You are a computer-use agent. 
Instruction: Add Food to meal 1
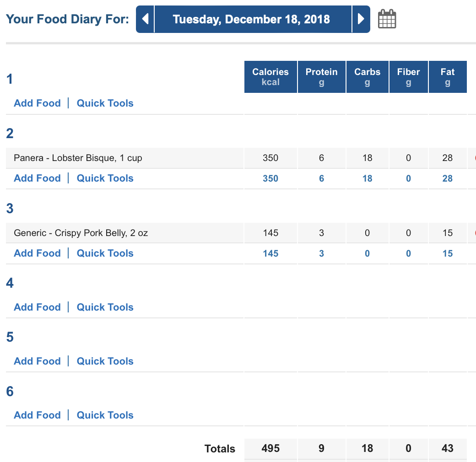coord(38,103)
